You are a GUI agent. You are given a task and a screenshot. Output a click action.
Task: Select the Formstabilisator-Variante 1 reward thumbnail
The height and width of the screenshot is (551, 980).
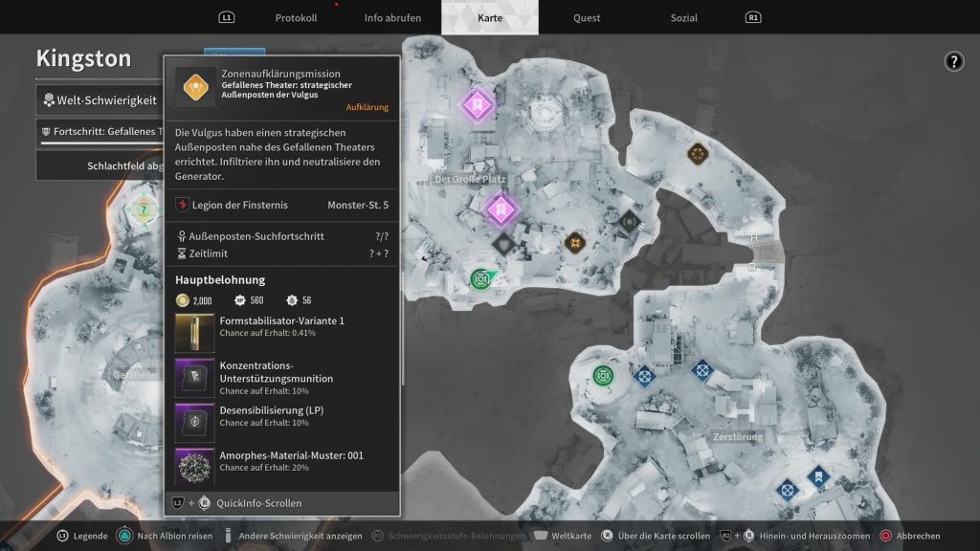194,331
